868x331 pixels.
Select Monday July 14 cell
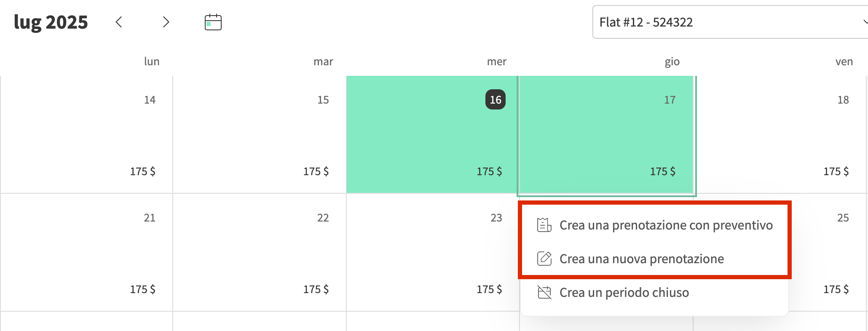pos(86,135)
